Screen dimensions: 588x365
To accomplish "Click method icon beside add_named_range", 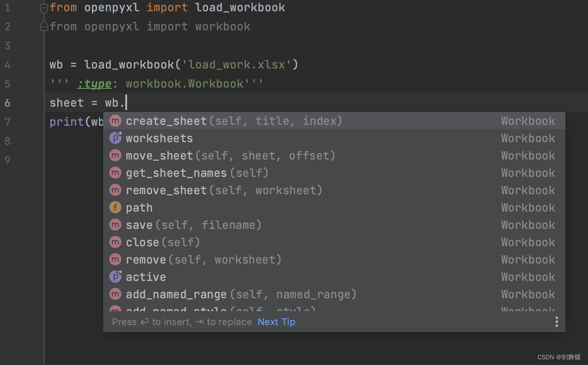I will (115, 294).
